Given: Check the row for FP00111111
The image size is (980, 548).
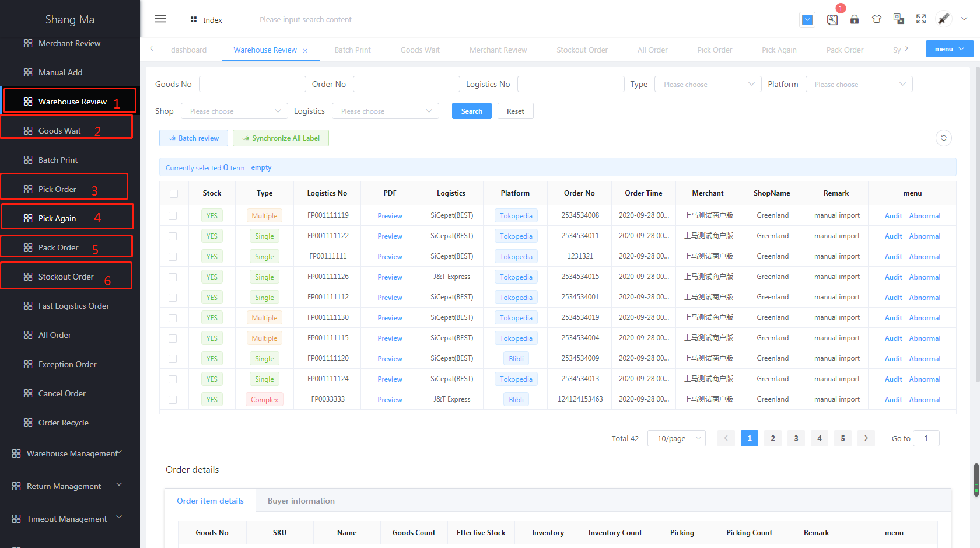Looking at the screenshot, I should 173,257.
